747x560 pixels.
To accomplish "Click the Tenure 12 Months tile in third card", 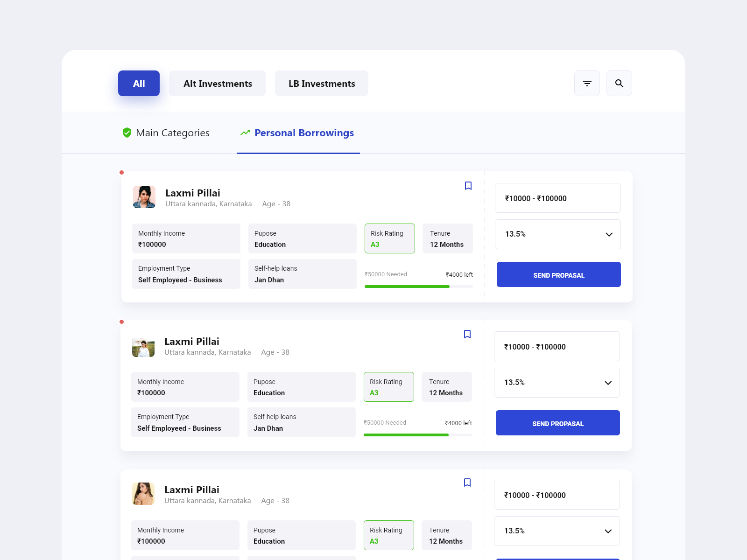I will click(x=447, y=535).
